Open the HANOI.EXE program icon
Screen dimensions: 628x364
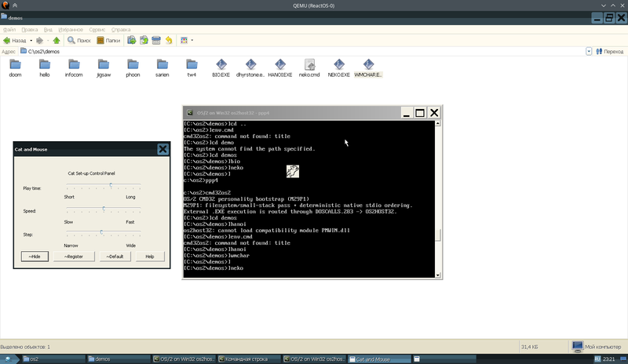pos(280,68)
